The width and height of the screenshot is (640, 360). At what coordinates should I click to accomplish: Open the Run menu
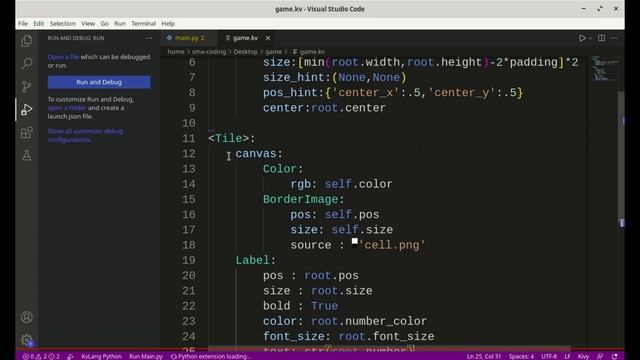click(120, 24)
